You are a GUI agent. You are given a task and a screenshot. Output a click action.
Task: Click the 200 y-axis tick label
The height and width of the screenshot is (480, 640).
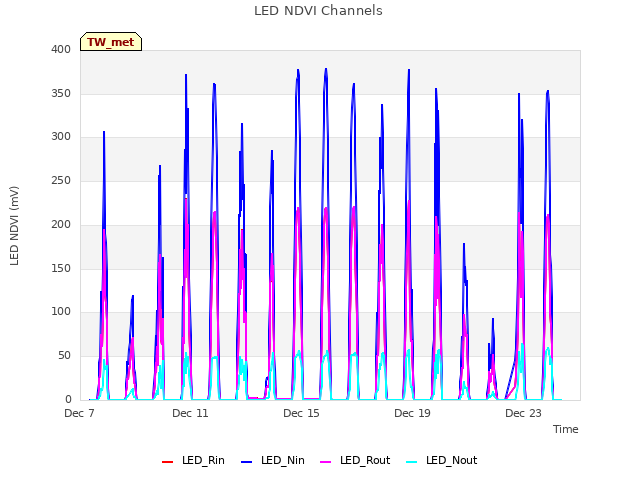coord(61,224)
